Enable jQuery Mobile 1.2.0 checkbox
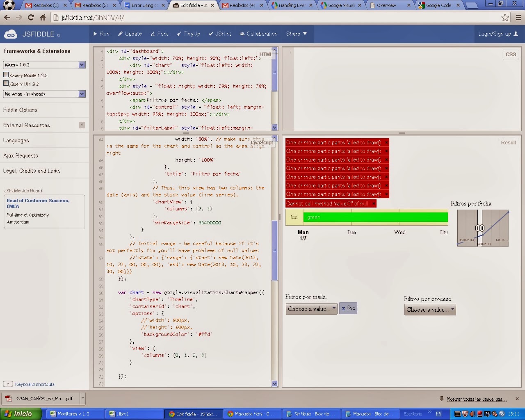Image resolution: width=525 pixels, height=420 pixels. (x=6, y=75)
